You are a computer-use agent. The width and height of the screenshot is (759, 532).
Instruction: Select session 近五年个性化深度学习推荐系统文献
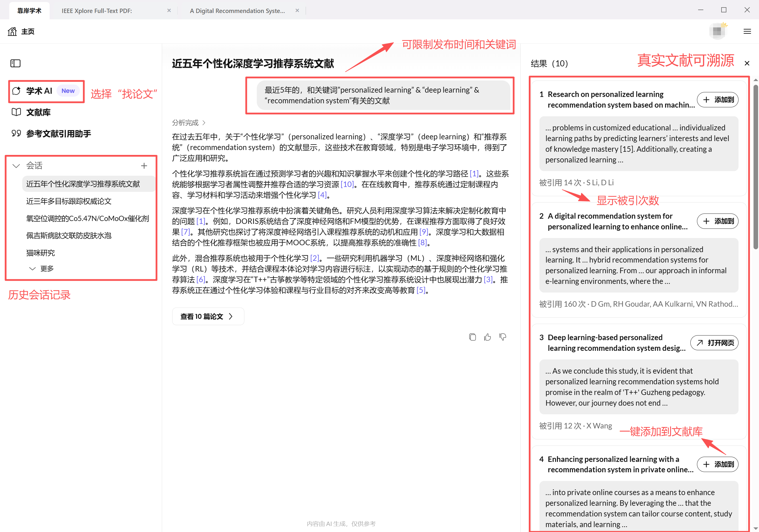pos(89,184)
